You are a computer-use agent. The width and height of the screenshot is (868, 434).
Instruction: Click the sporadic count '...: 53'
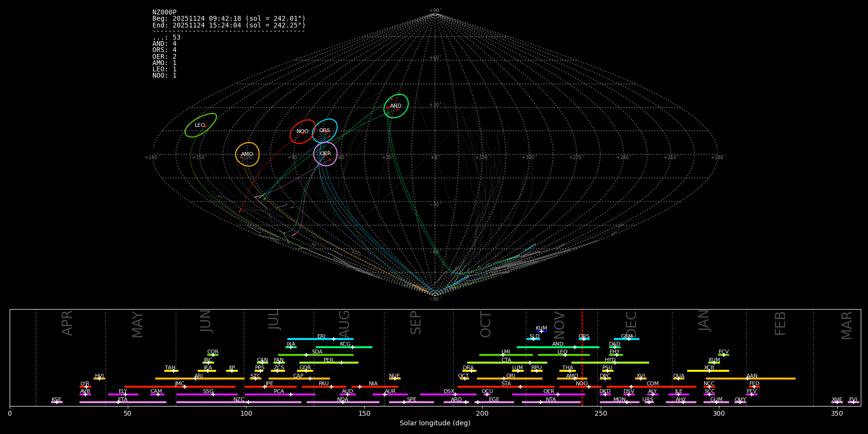[166, 38]
